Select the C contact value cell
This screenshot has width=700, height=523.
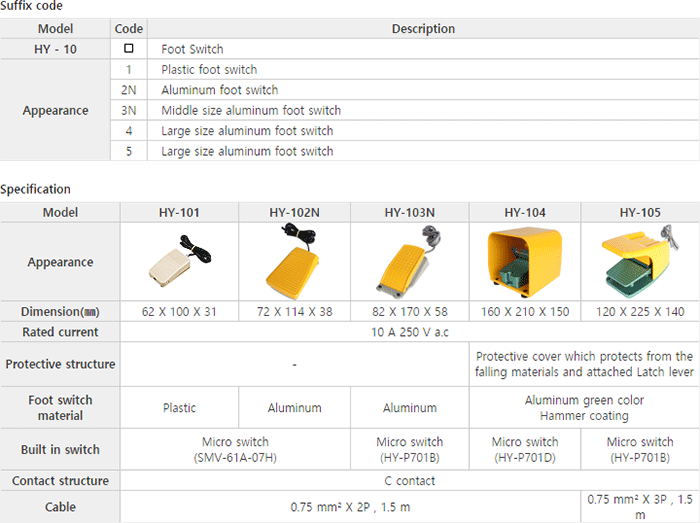pyautogui.click(x=409, y=481)
